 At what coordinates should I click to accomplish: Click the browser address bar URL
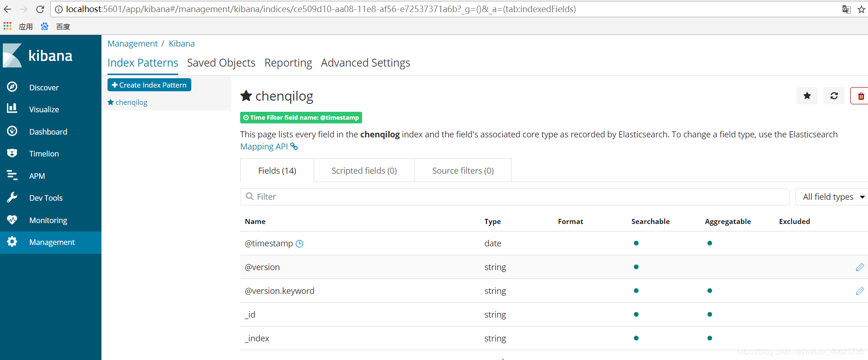(321, 9)
